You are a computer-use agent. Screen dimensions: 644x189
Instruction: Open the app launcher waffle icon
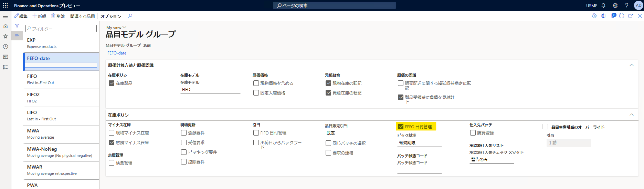(5, 6)
